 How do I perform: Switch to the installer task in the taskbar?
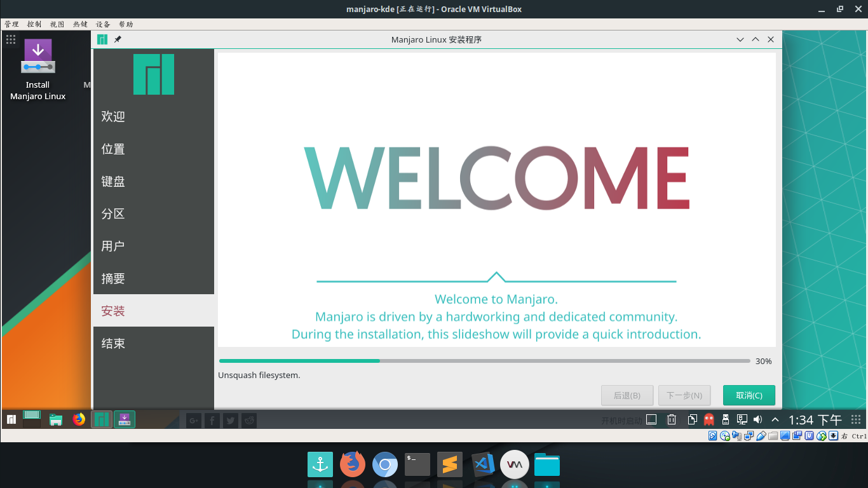125,419
